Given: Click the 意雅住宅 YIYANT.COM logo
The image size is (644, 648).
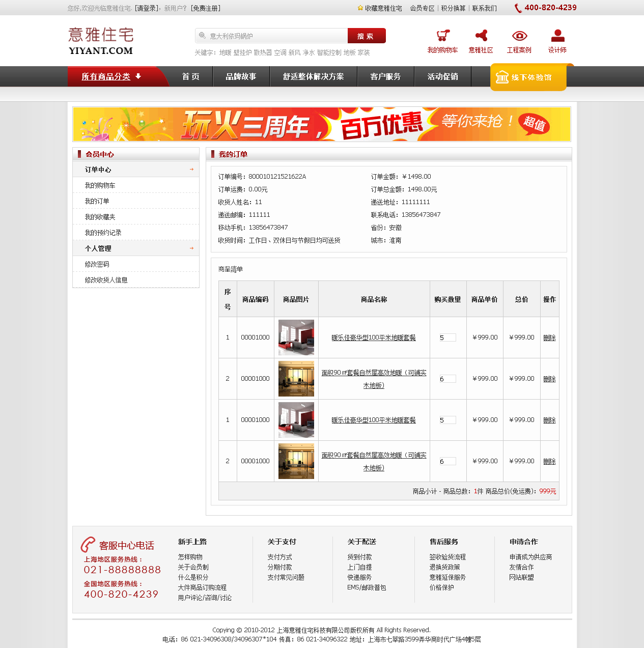Looking at the screenshot, I should pos(101,41).
